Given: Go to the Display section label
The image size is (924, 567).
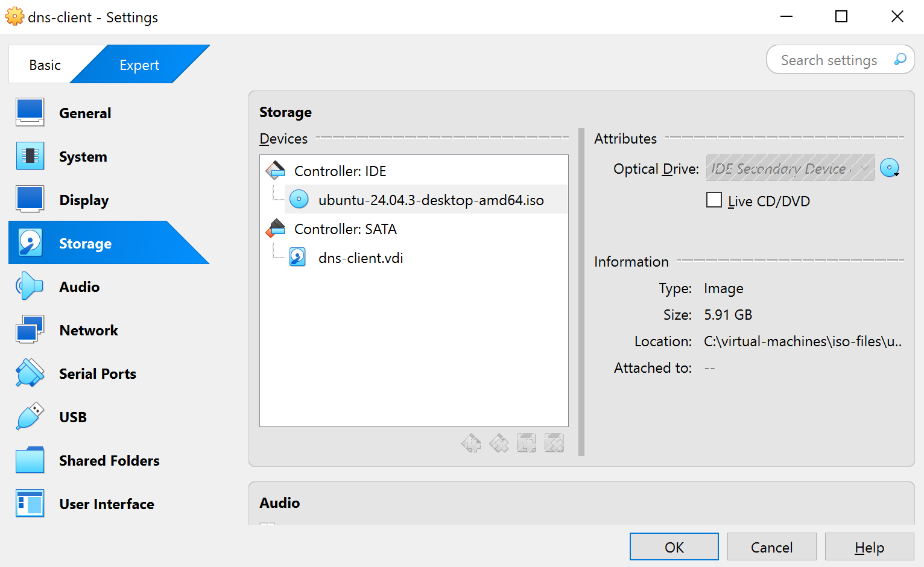Looking at the screenshot, I should tap(84, 200).
